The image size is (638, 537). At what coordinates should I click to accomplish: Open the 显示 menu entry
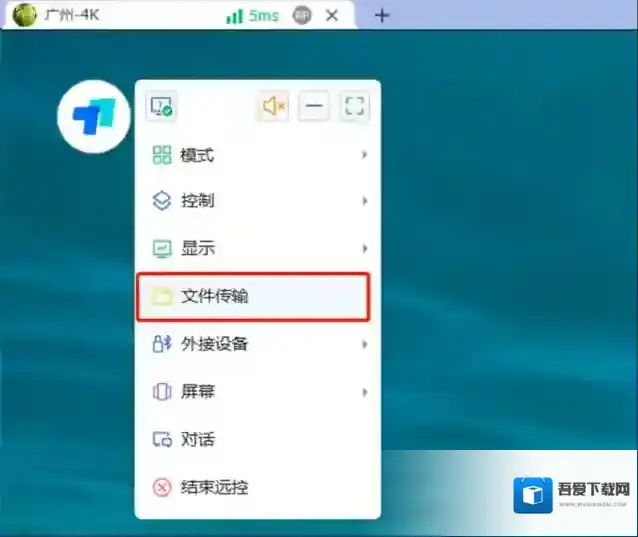(x=258, y=248)
